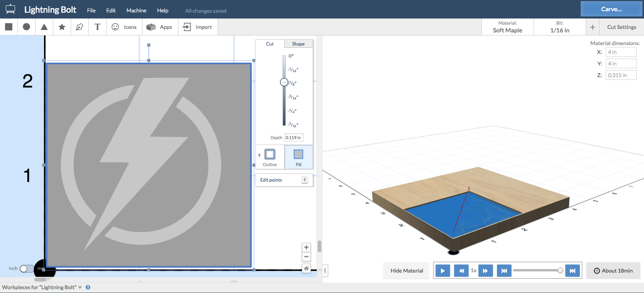Click the panel divider handle dots
Screen dimensions: 644x293
pyautogui.click(x=325, y=271)
